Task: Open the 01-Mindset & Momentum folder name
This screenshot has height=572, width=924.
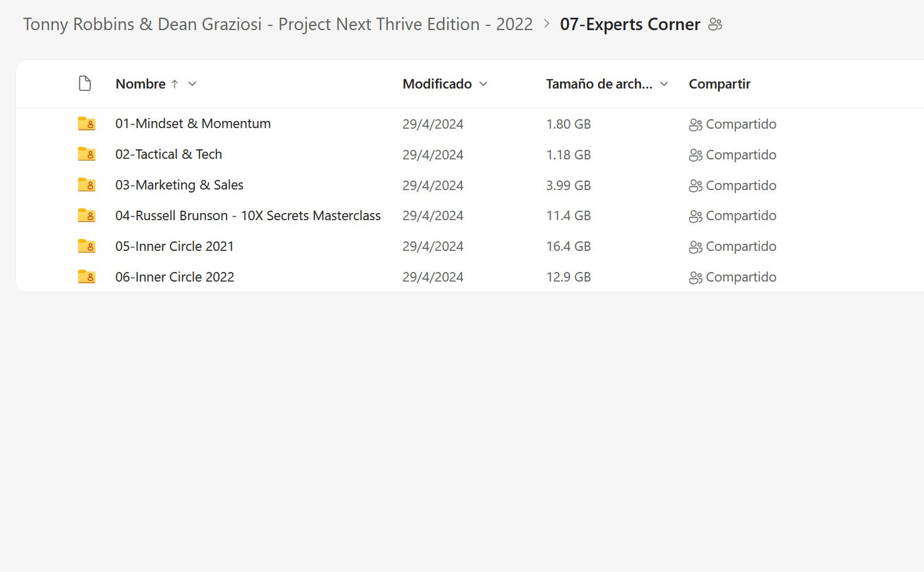Action: 192,123
